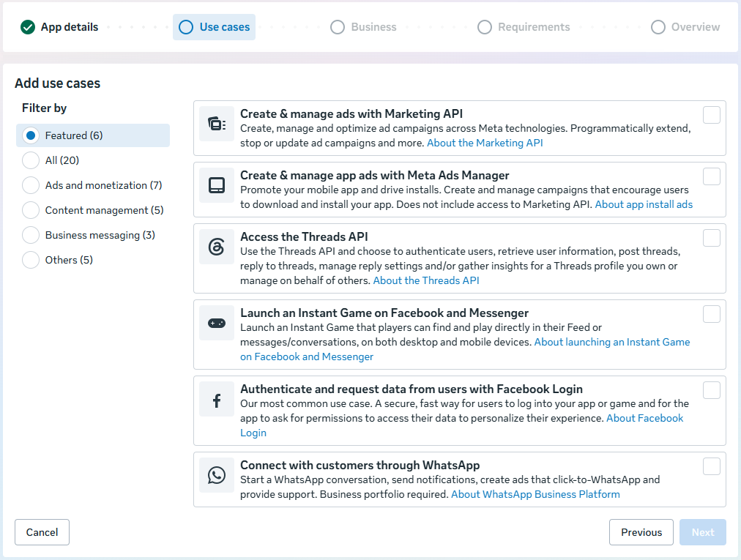
Task: Enable the Threads API use case checkbox
Action: pyautogui.click(x=711, y=238)
